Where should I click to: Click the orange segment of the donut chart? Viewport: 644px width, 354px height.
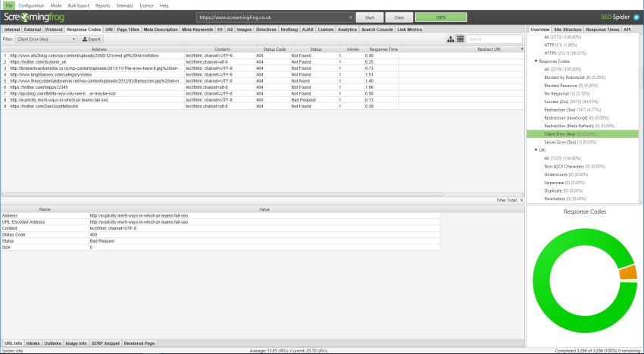pos(628,273)
